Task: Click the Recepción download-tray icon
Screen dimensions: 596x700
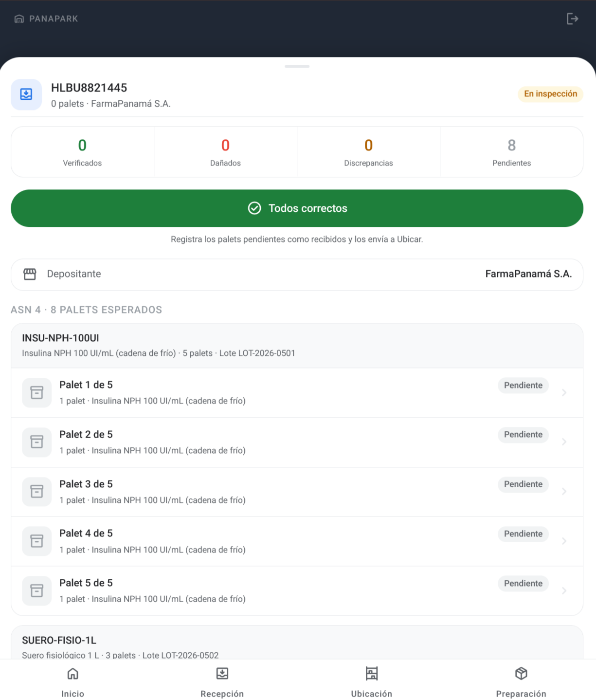Action: pyautogui.click(x=222, y=674)
